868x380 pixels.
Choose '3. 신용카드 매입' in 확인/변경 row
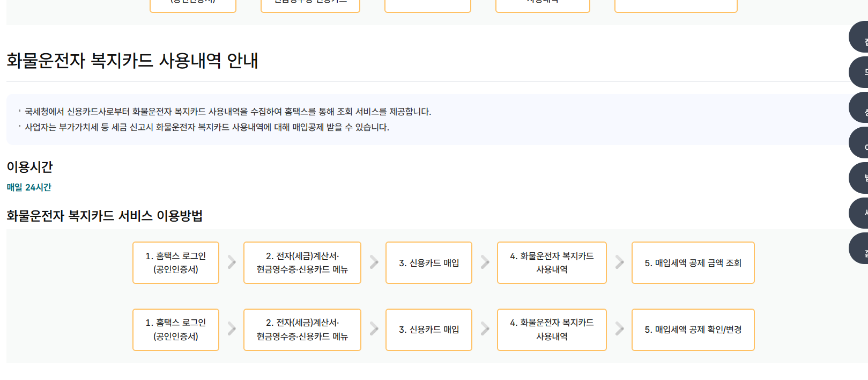click(x=429, y=330)
